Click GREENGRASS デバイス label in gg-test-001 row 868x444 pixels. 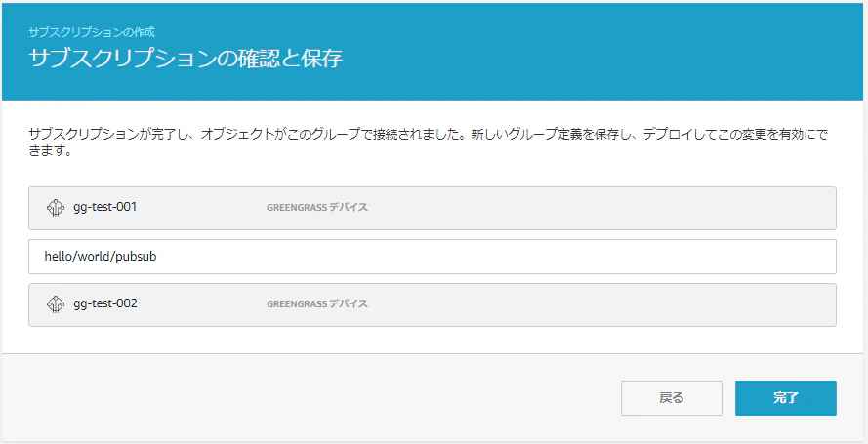coord(317,208)
